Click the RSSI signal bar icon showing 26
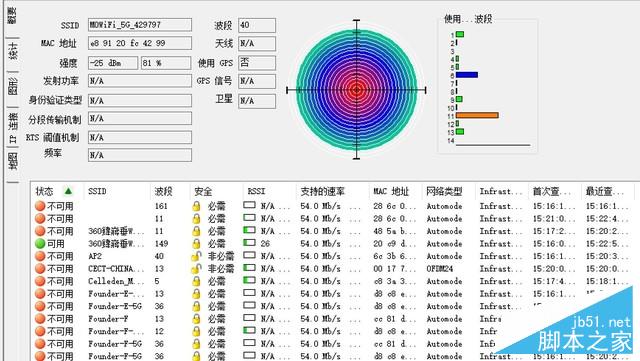Viewport: 640px width, 361px height. click(249, 243)
